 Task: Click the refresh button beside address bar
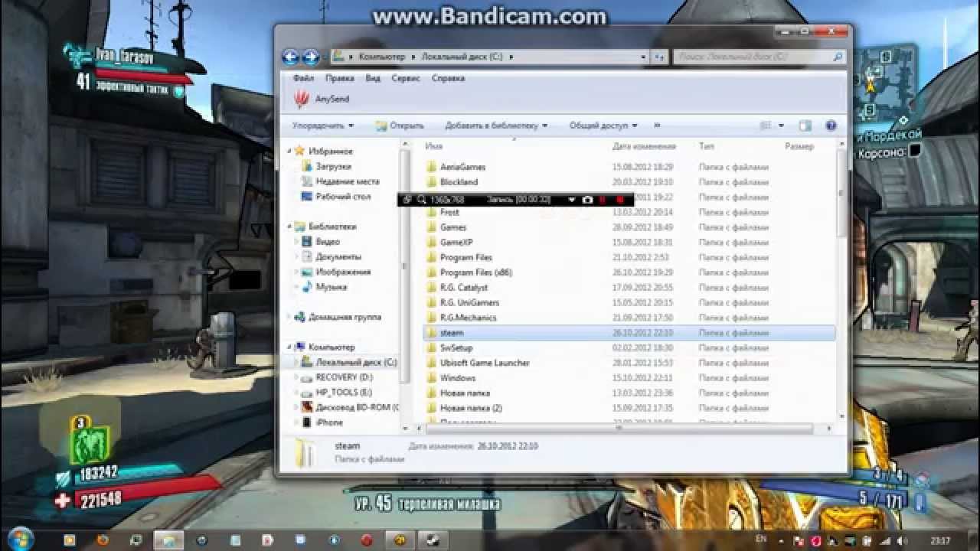[x=658, y=57]
